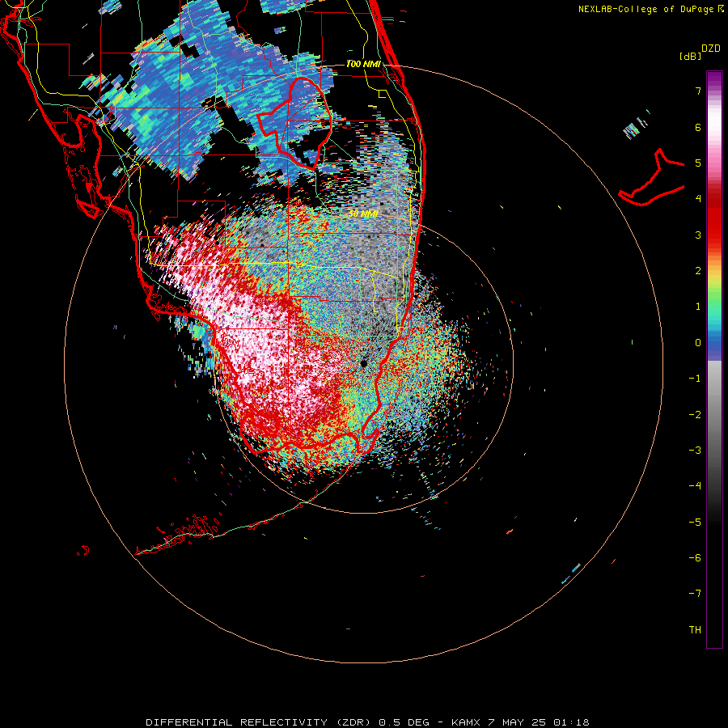
Task: Click the black KAMX radar site dot
Action: click(363, 363)
